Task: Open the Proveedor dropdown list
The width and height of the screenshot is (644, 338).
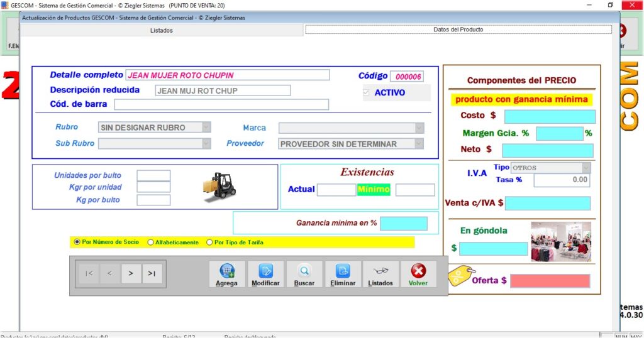Action: click(x=419, y=144)
